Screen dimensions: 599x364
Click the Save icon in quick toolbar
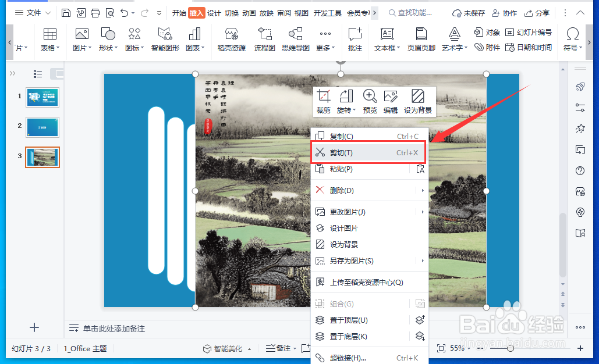[66, 13]
